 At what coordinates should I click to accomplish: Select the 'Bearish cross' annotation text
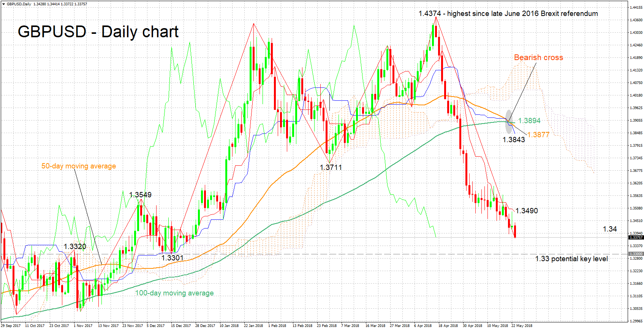[x=538, y=57]
